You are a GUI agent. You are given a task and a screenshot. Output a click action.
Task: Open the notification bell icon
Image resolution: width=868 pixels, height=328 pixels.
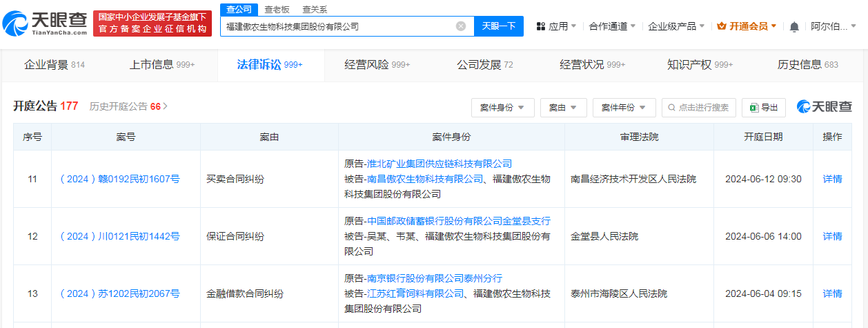[x=794, y=27]
